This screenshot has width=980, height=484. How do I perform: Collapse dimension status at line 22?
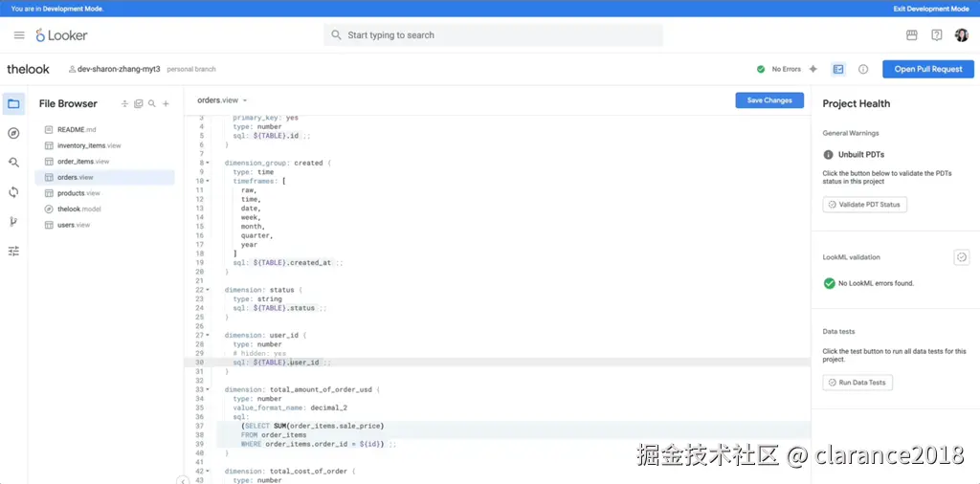(x=207, y=290)
